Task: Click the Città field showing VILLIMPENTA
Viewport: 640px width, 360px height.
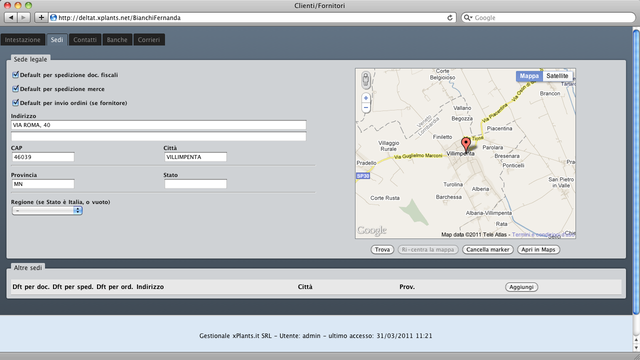Action: coord(196,157)
